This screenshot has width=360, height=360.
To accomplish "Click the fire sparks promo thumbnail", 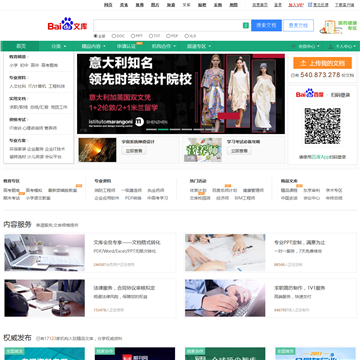I will (97, 150).
